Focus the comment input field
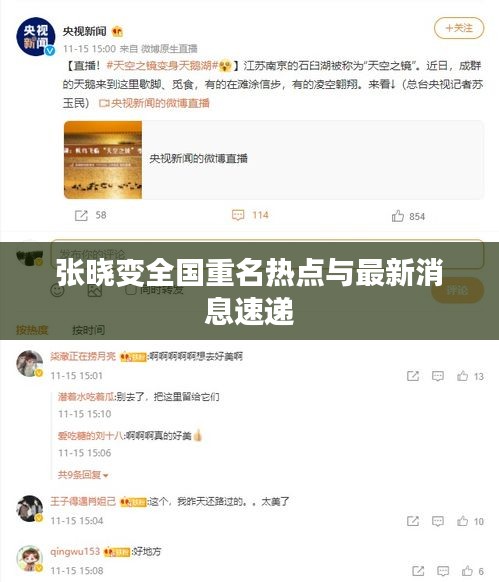This screenshot has width=499, height=582. [x=267, y=254]
